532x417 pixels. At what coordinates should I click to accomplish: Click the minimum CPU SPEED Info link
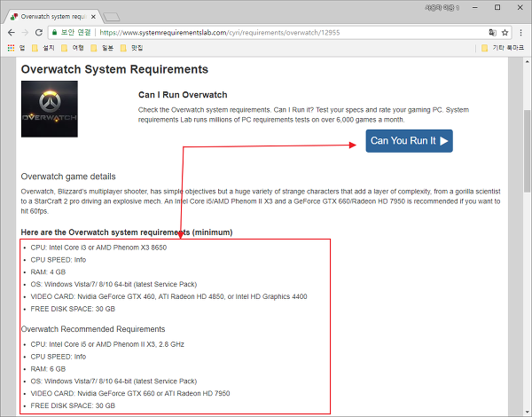point(80,260)
